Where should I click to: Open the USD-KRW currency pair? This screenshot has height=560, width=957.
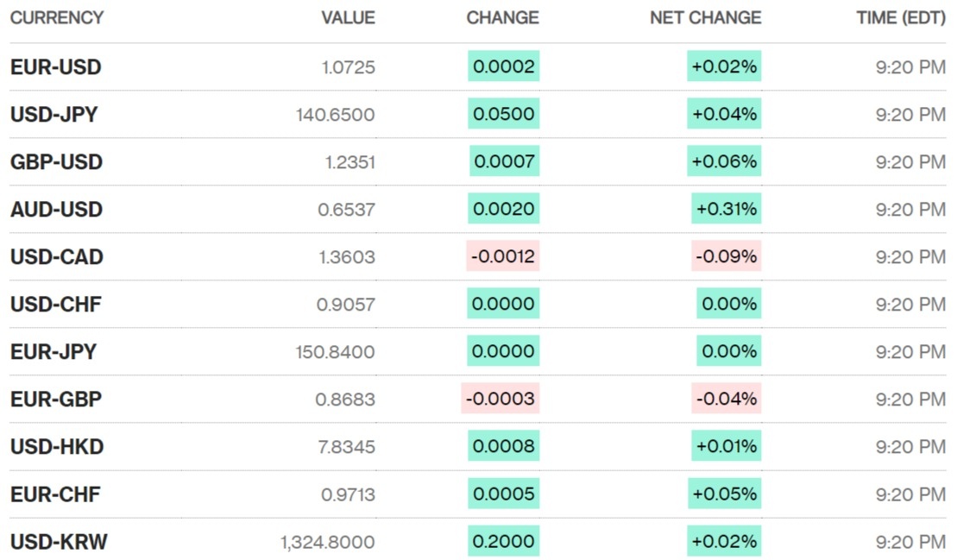59,542
